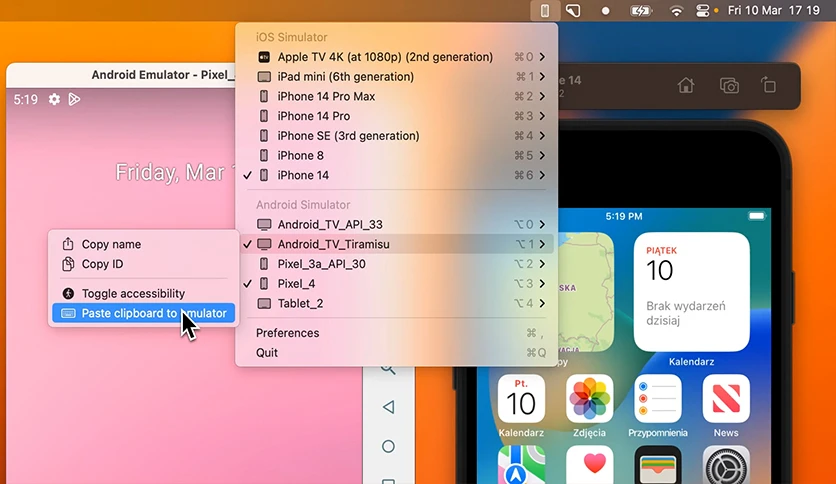Screen dimensions: 836x484
Task: Click the shield tag icon in menu bar
Action: [x=574, y=11]
